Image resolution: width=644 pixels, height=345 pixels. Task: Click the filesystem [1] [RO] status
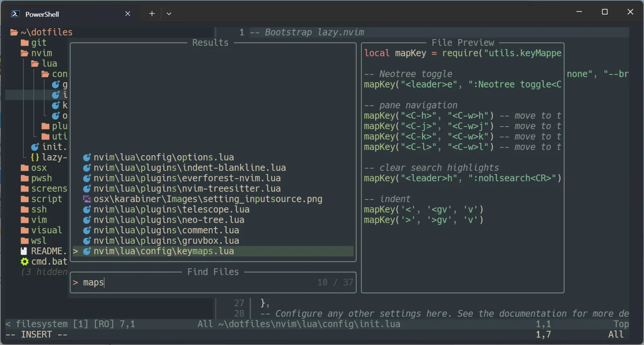coord(65,324)
